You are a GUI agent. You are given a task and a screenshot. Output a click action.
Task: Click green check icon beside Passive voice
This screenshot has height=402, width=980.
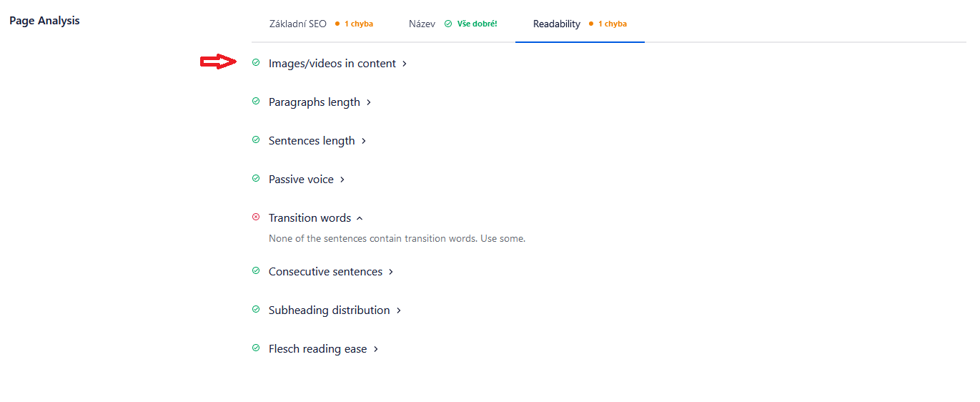(x=256, y=179)
